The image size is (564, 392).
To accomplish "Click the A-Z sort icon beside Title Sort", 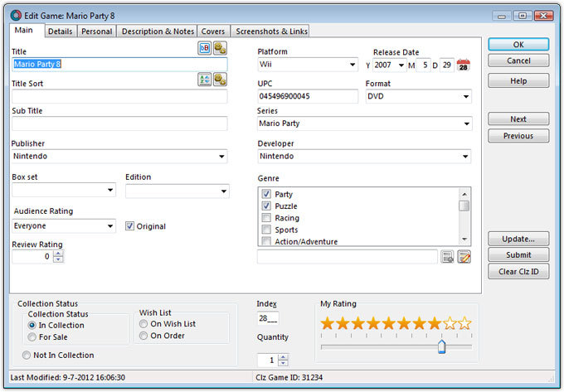I will click(x=204, y=80).
